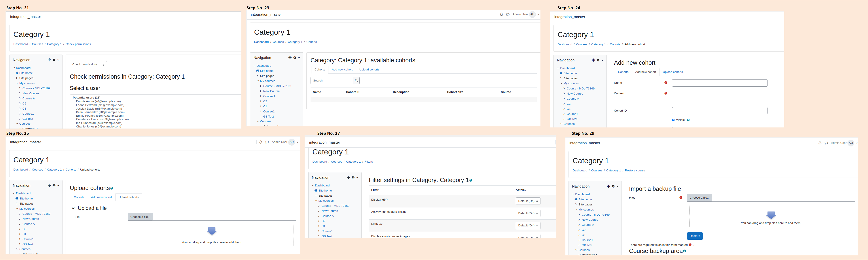The width and height of the screenshot is (868, 260).
Task: Click the blue Restore button
Action: [x=695, y=236]
